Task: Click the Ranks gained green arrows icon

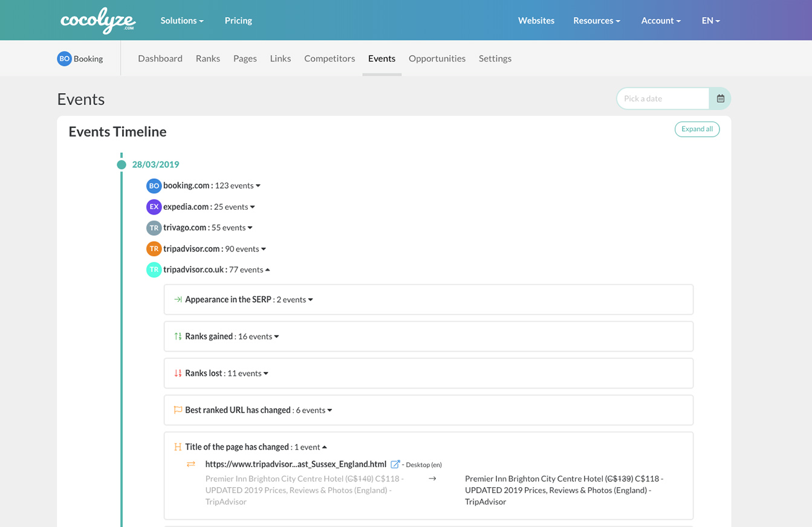Action: pos(178,337)
